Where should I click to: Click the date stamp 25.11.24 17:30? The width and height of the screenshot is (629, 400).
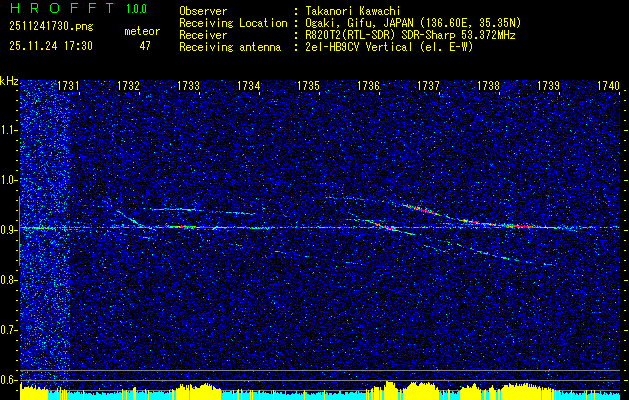click(51, 46)
